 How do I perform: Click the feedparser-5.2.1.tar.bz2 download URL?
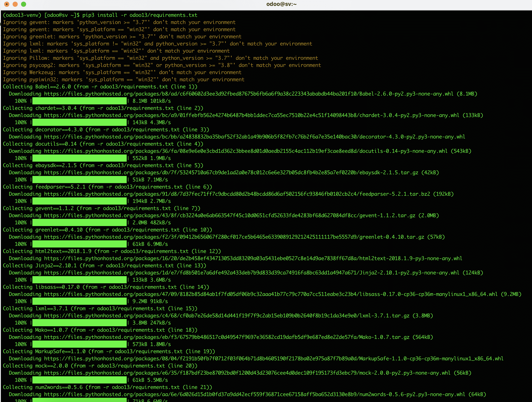[x=237, y=194]
